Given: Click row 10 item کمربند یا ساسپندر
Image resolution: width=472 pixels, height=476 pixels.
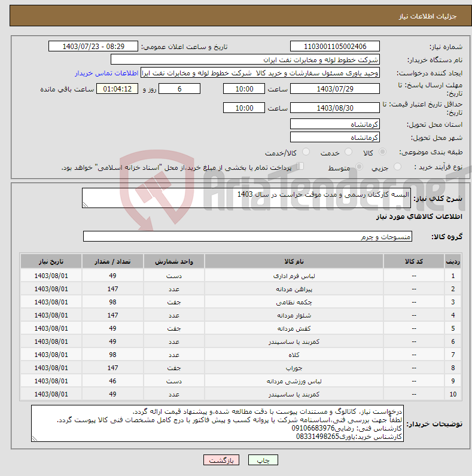Looking at the screenshot, I should click(294, 394).
